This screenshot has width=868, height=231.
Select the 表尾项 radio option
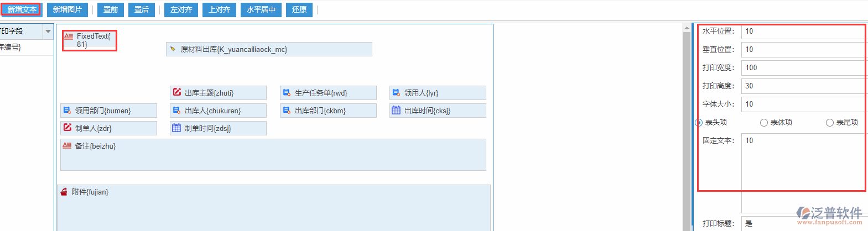(830, 123)
